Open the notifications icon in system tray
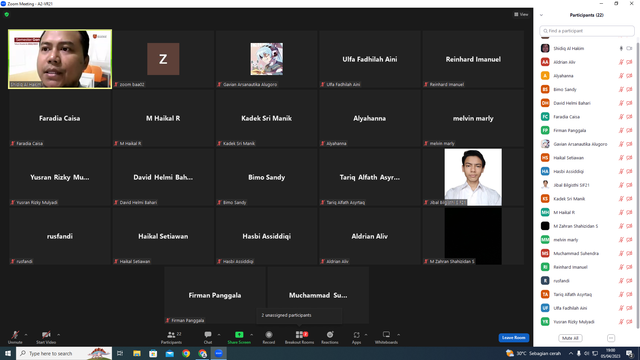Image resolution: width=640 pixels, height=360 pixels. 630,353
